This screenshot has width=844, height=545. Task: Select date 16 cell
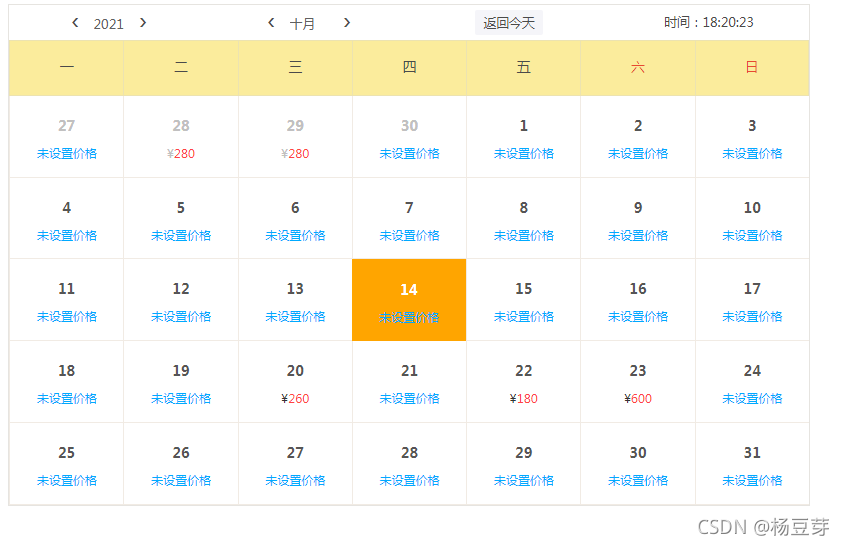click(638, 300)
